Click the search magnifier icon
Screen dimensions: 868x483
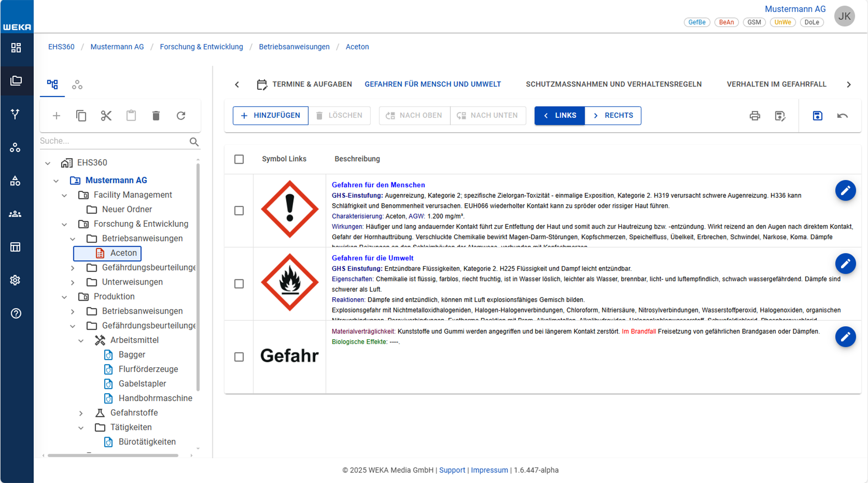pyautogui.click(x=194, y=142)
